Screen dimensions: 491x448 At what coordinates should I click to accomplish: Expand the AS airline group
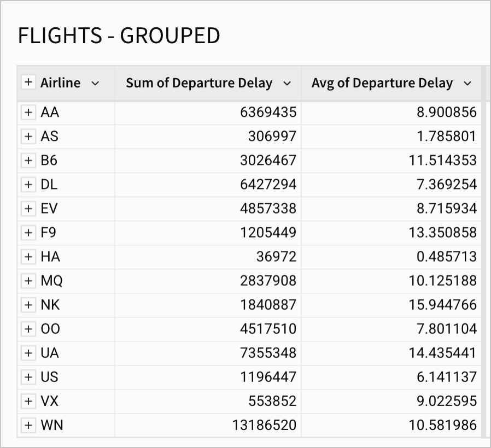(28, 137)
